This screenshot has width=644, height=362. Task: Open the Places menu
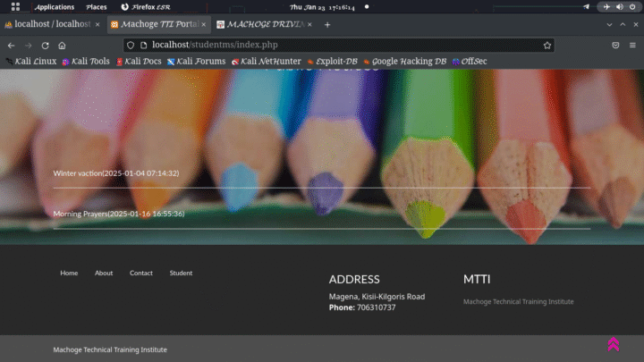(97, 6)
